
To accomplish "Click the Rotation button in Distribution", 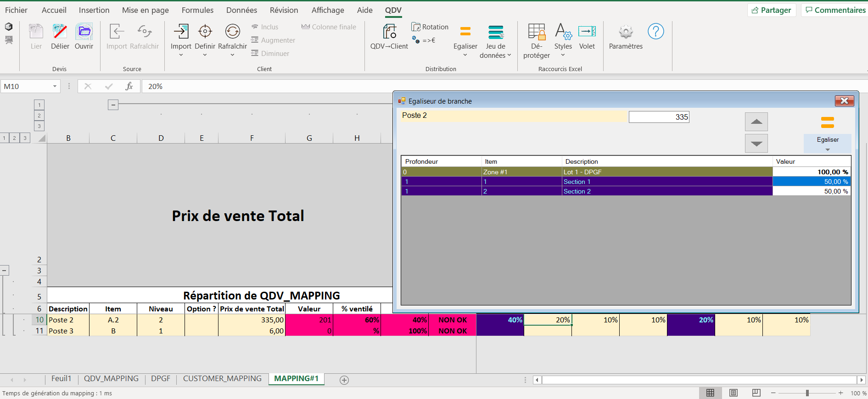I will point(430,27).
